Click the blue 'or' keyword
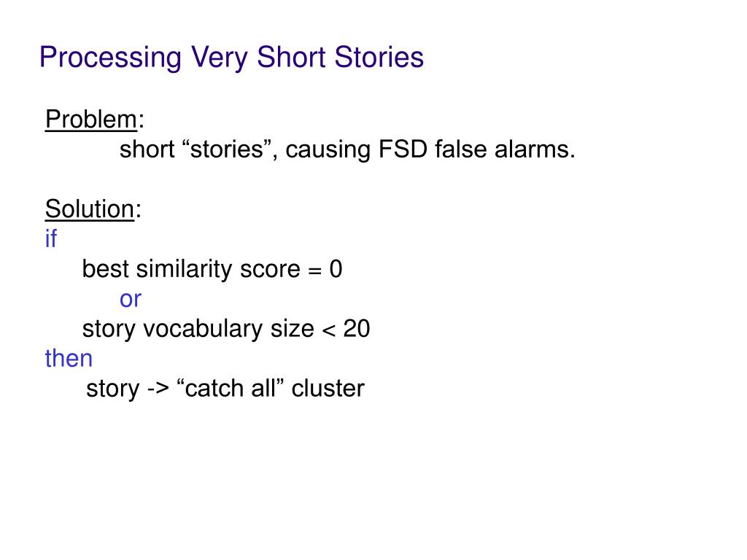 coord(131,300)
